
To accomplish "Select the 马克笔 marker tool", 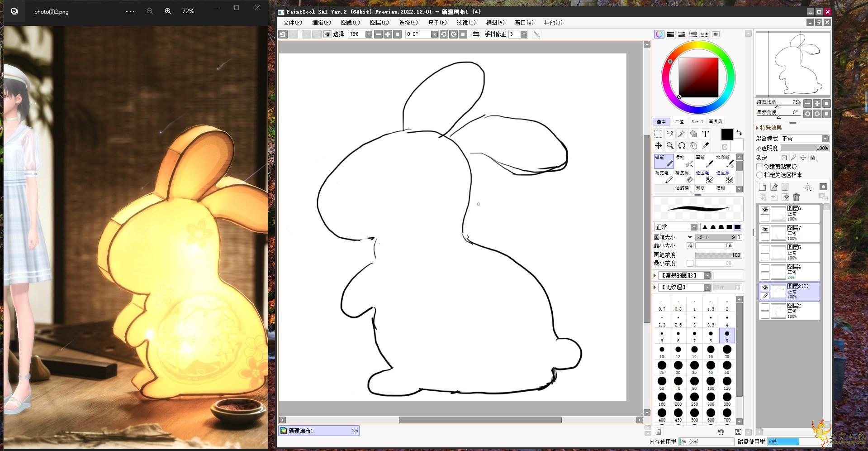I will click(664, 177).
